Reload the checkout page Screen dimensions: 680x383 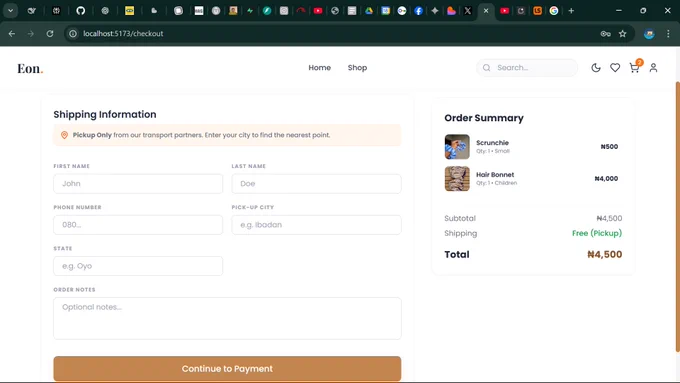point(50,33)
